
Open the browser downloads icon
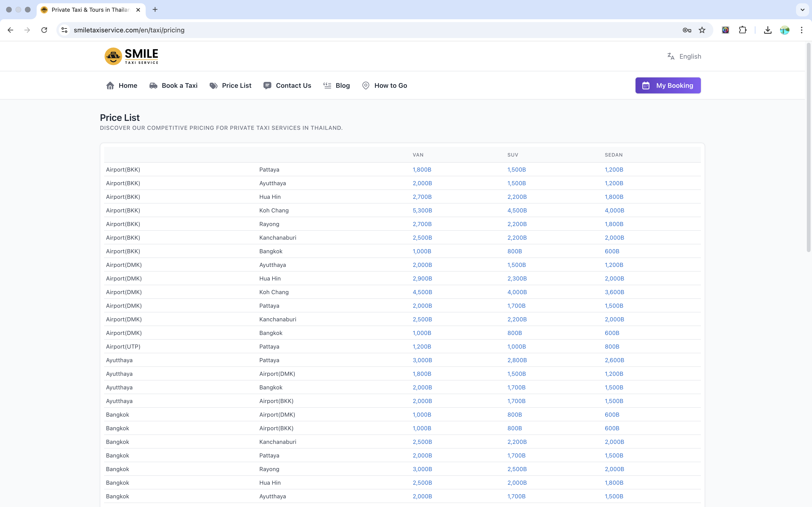pyautogui.click(x=767, y=30)
